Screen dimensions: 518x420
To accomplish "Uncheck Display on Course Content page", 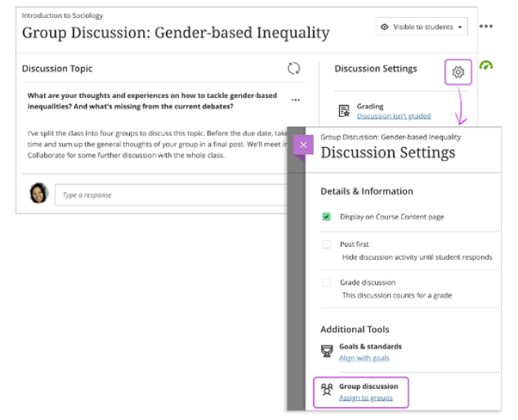I will (x=327, y=217).
